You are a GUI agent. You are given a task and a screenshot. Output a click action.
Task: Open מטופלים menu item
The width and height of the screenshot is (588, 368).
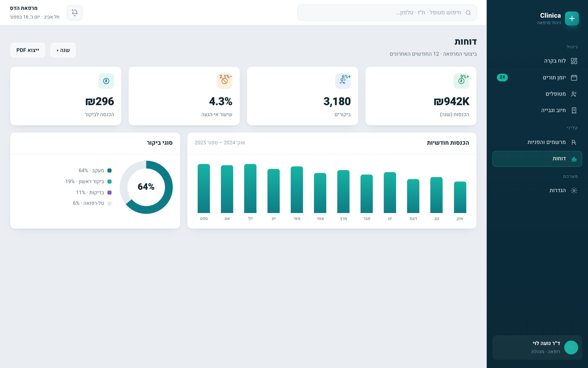(537, 94)
